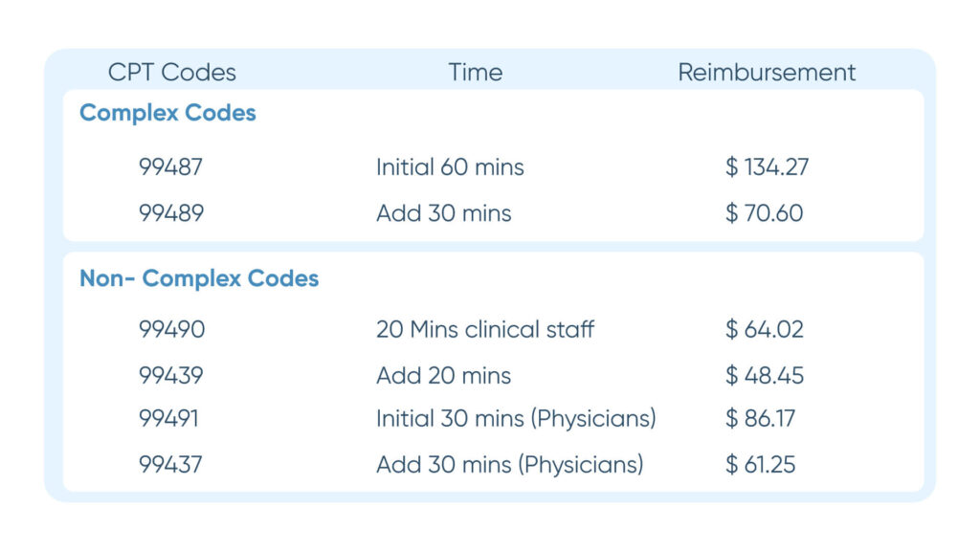Click the Time column header

point(475,73)
